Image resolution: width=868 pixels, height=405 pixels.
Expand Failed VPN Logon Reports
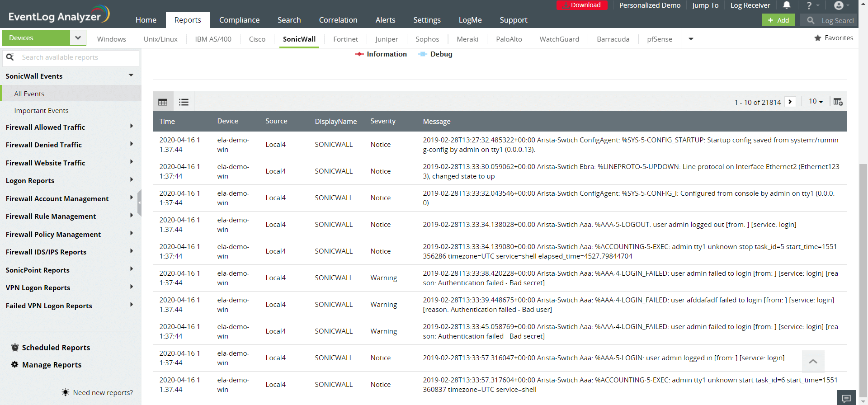tap(132, 305)
